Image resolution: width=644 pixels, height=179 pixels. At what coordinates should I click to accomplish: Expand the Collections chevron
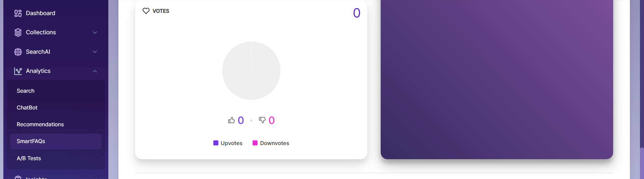(x=95, y=33)
